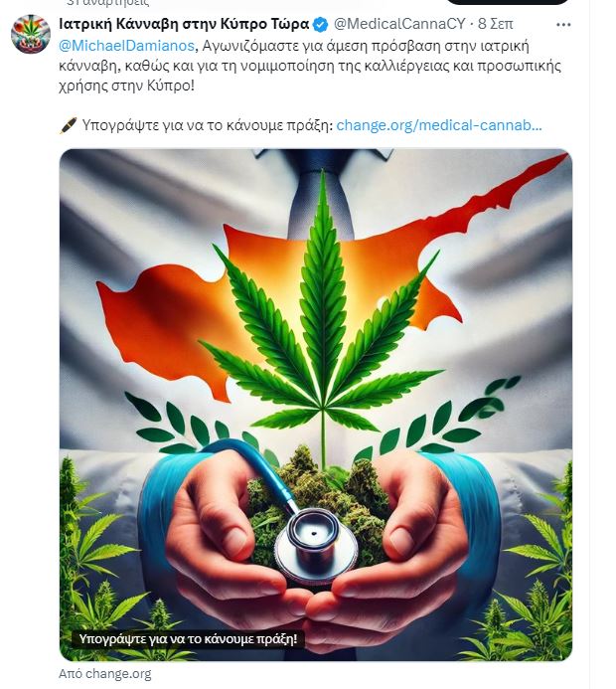Open the post timestamp 8 Σεπ
Viewport: 616px width, 689px height.
tap(495, 24)
